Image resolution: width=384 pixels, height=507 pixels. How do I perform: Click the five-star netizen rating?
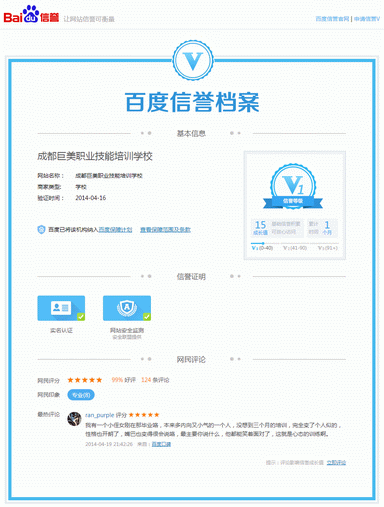[85, 380]
